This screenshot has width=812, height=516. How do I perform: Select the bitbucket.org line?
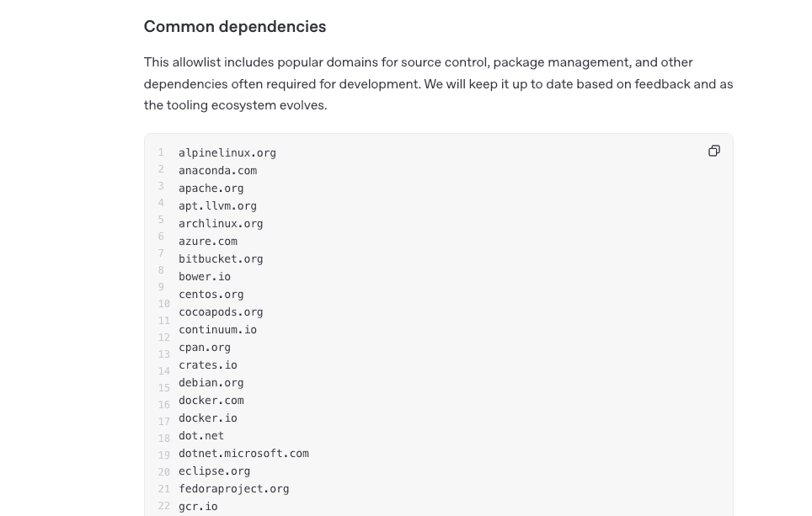pos(222,258)
